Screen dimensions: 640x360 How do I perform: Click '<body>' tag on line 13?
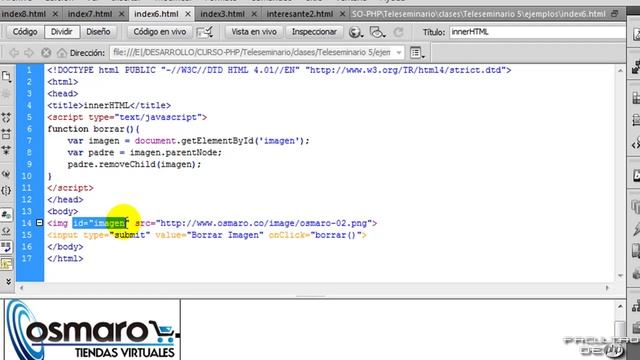coord(62,211)
